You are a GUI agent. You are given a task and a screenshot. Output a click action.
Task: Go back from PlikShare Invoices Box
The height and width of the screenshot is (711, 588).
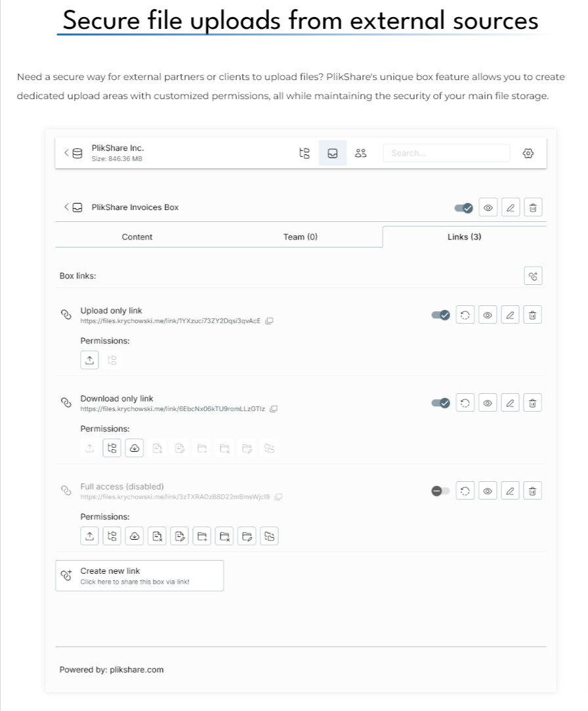pos(66,207)
